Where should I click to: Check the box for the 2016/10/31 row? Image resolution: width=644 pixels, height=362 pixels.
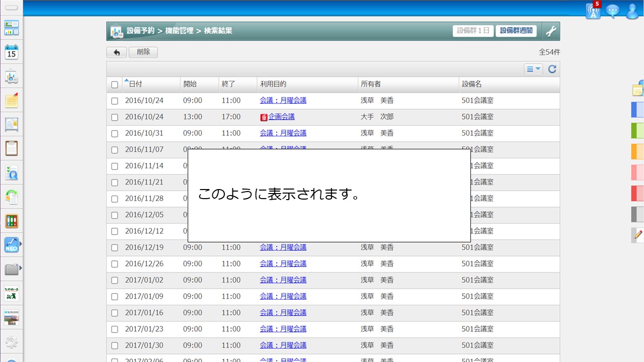click(115, 134)
